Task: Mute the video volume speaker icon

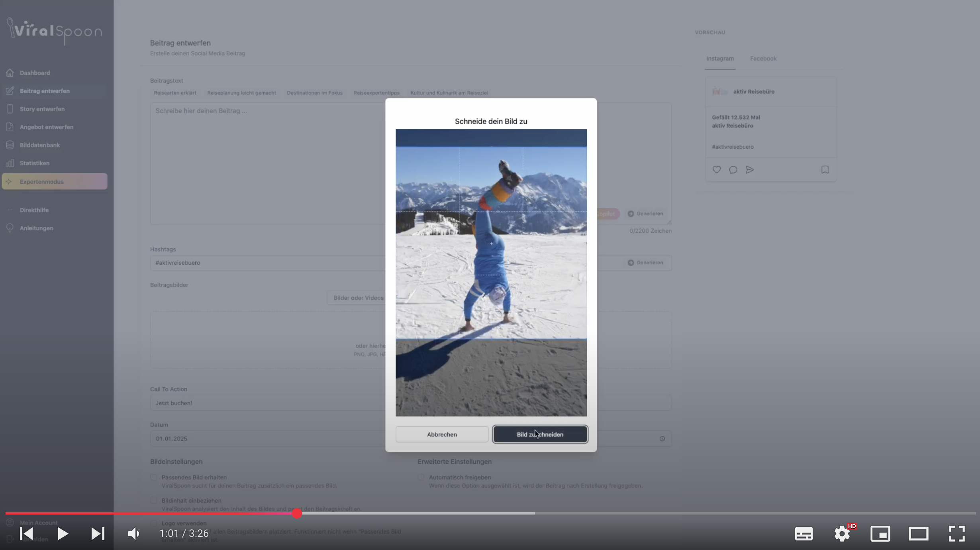Action: pyautogui.click(x=133, y=533)
